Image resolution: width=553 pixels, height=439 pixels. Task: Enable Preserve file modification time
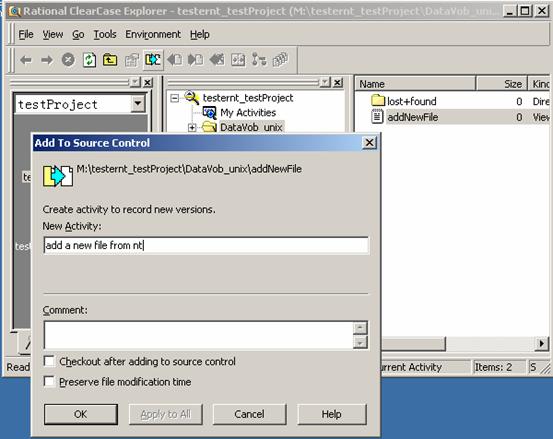pyautogui.click(x=49, y=382)
